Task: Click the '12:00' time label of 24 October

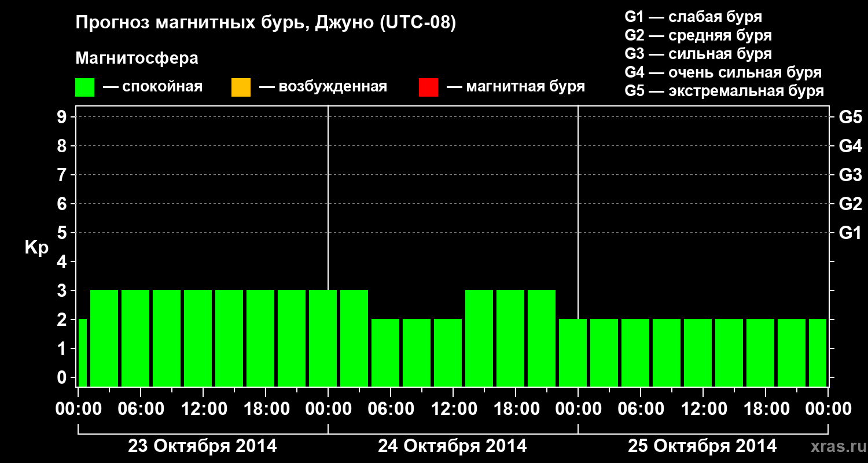Action: click(453, 409)
